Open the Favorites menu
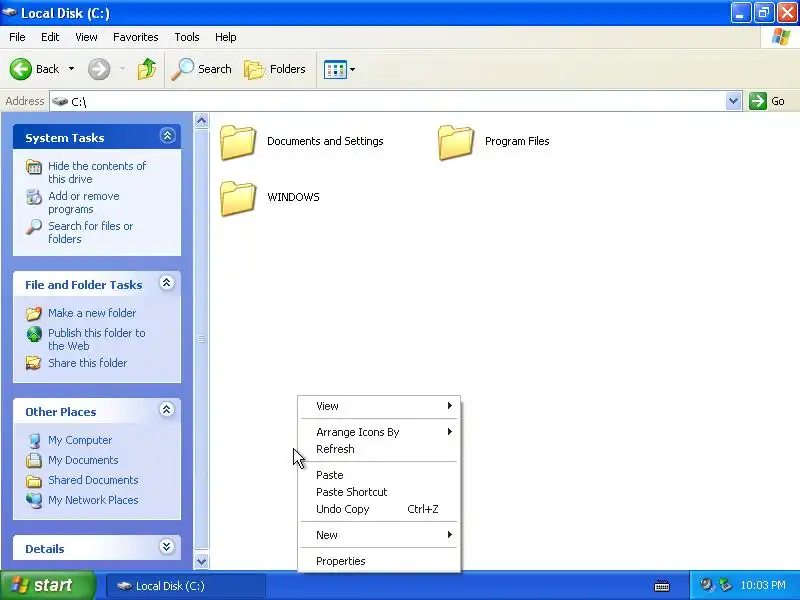This screenshot has height=600, width=800. click(136, 37)
